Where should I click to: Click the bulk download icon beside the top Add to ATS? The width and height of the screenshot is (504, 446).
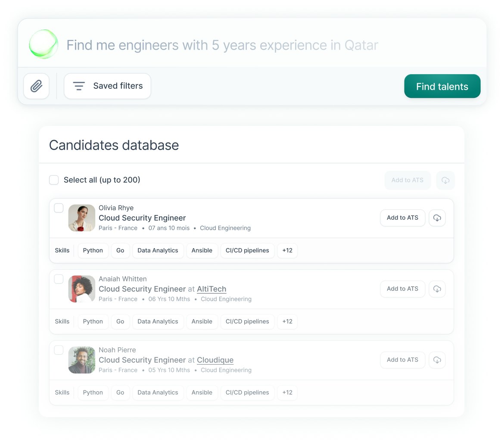click(x=445, y=181)
